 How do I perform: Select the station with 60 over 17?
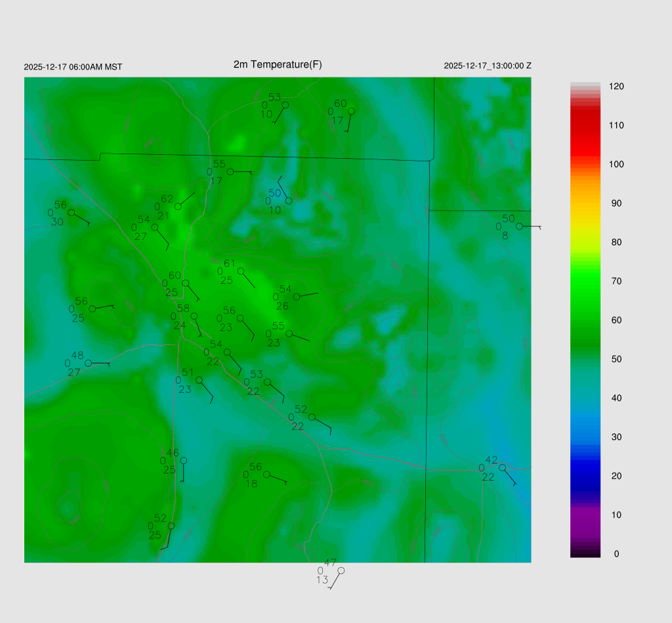[x=351, y=111]
